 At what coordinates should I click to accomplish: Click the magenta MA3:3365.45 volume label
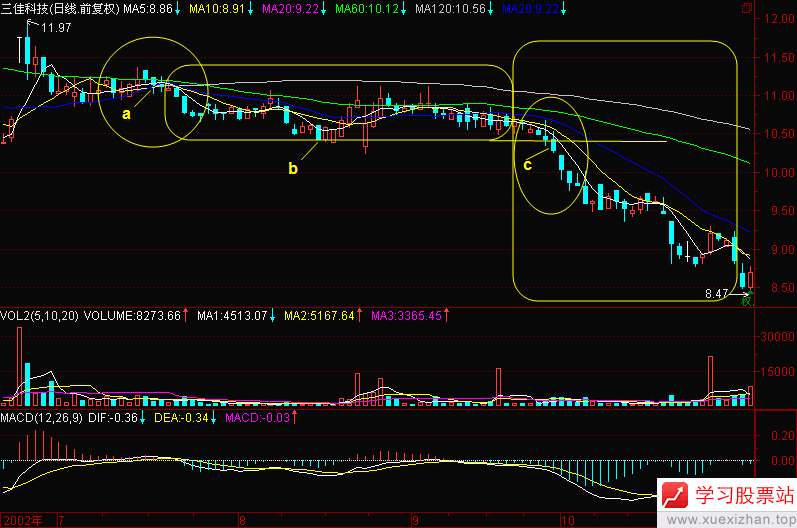(x=406, y=316)
